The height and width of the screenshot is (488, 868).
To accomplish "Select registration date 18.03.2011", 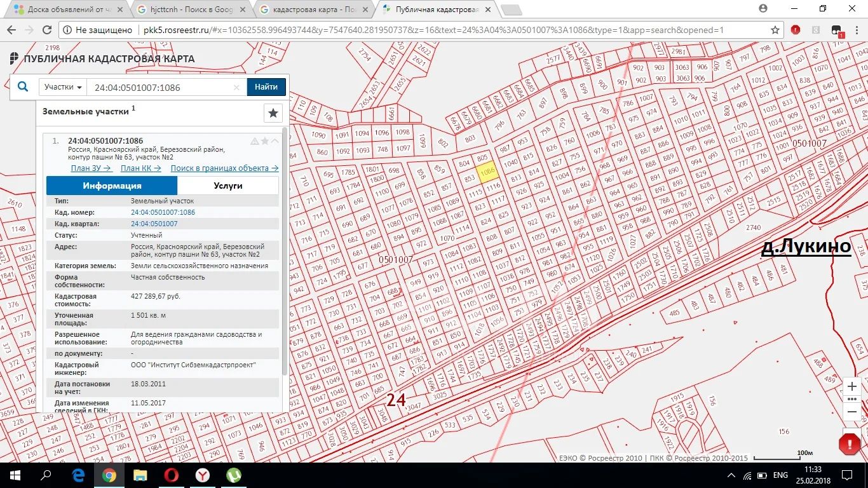I will 147,384.
